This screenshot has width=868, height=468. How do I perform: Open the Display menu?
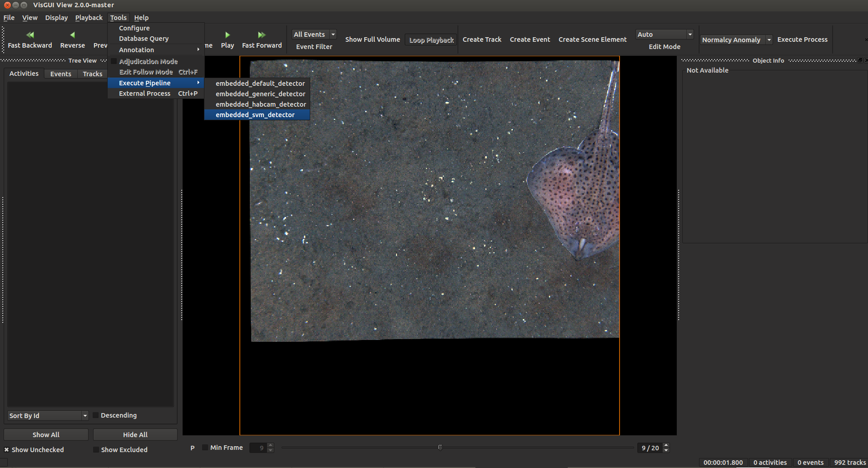pyautogui.click(x=56, y=18)
